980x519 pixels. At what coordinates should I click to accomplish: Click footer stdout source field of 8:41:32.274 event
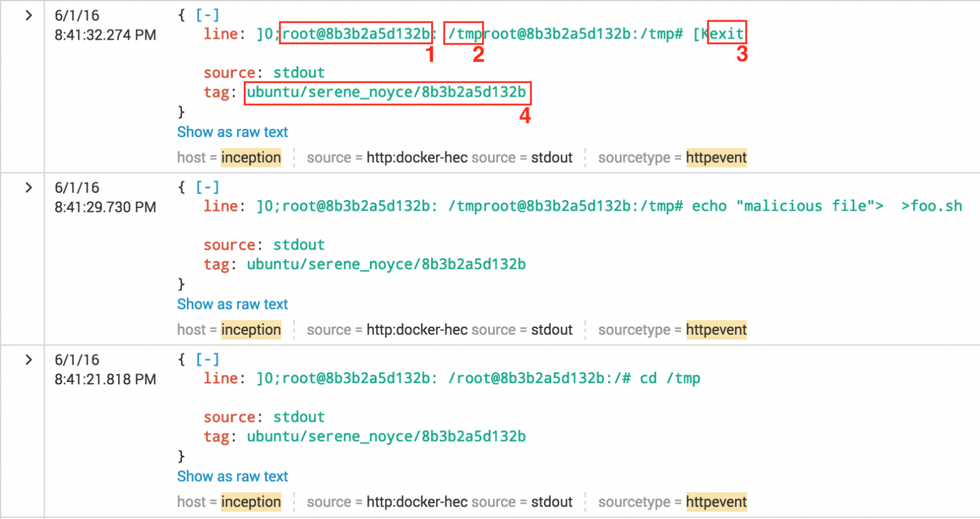(x=551, y=158)
